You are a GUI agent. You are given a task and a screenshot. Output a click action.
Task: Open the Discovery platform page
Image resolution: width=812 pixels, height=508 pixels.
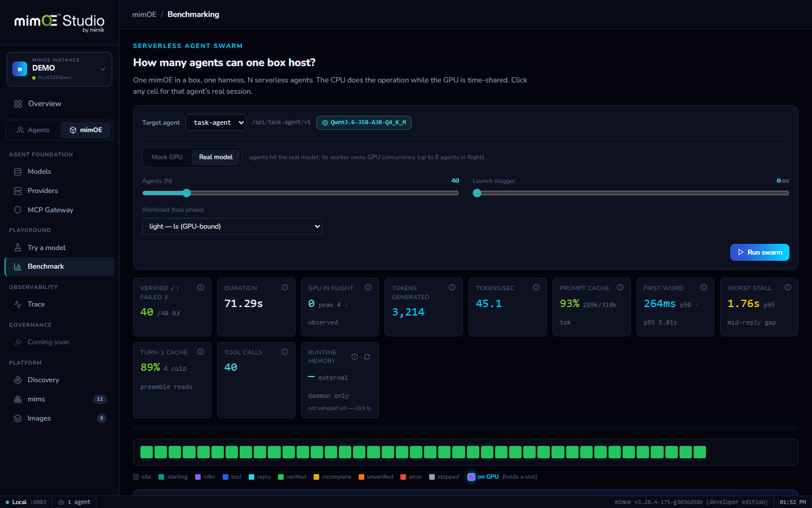pyautogui.click(x=59, y=380)
